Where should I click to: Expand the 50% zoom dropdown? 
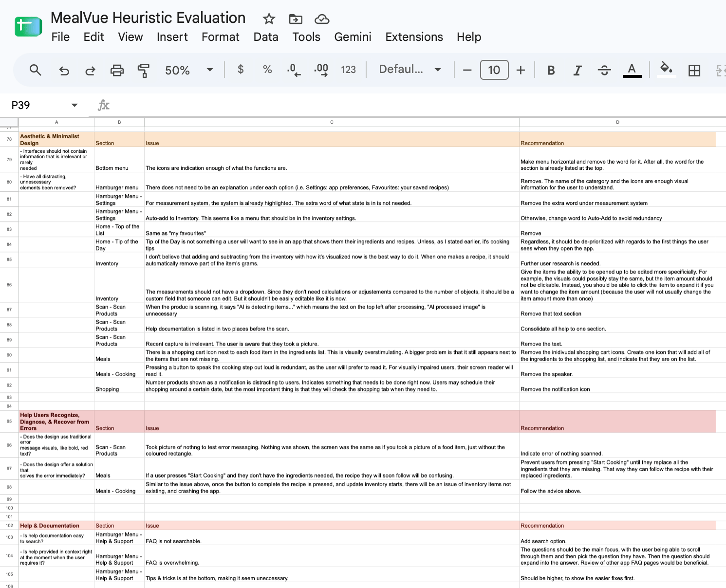210,70
